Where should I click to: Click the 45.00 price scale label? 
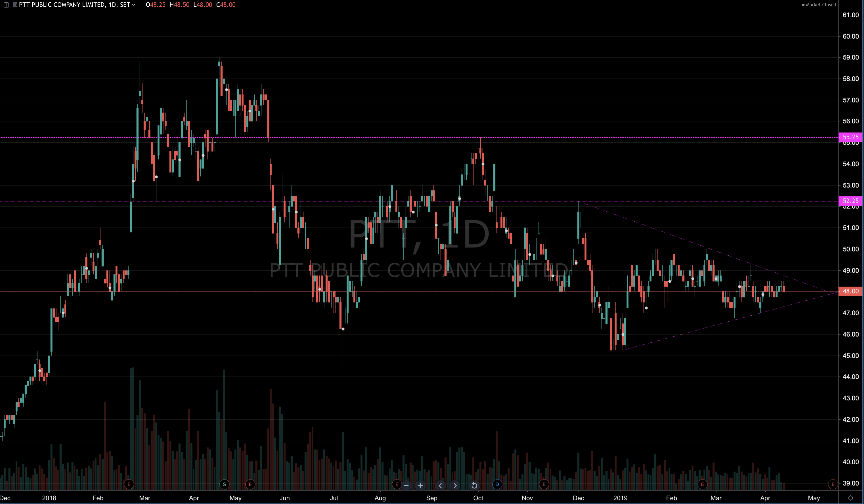(851, 356)
